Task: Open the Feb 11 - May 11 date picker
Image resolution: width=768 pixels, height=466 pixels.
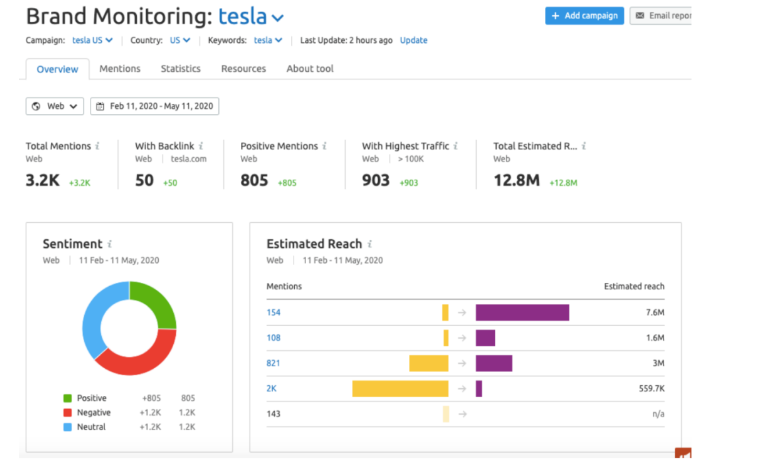Action: point(155,106)
